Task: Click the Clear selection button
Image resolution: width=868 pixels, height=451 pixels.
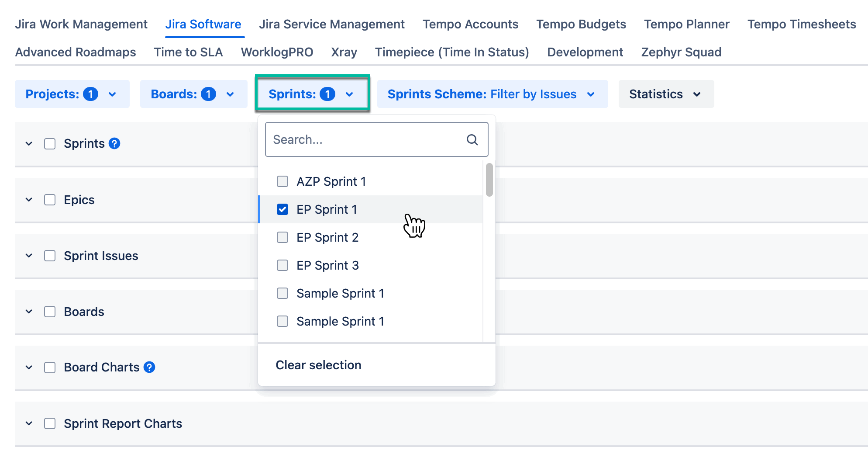Action: (x=318, y=365)
